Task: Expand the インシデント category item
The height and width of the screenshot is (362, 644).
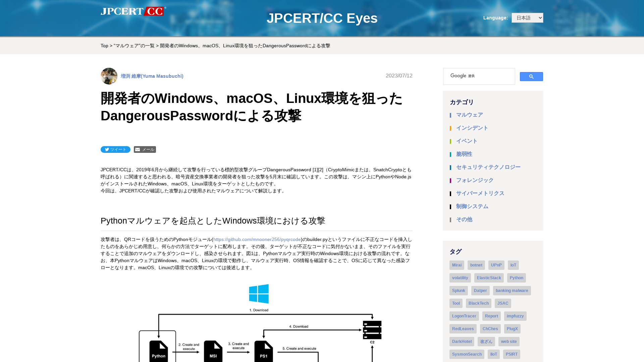Action: pyautogui.click(x=472, y=128)
